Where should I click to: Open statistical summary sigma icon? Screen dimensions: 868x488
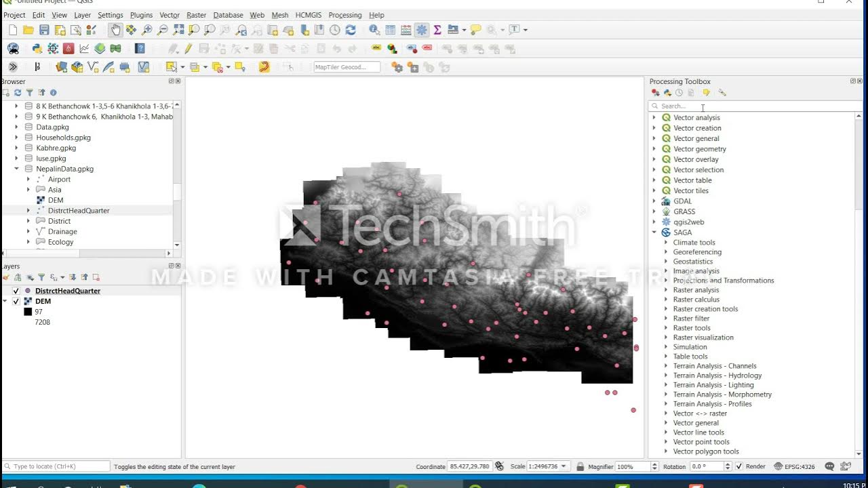pos(437,30)
